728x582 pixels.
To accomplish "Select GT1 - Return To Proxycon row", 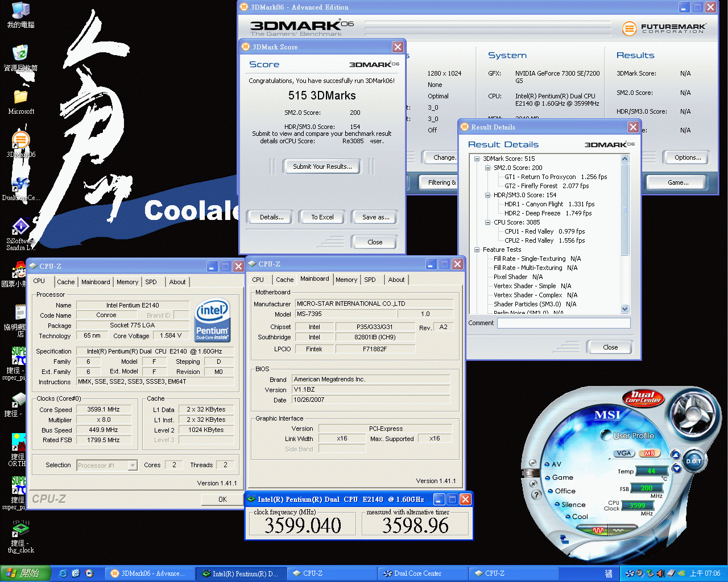I will 556,177.
